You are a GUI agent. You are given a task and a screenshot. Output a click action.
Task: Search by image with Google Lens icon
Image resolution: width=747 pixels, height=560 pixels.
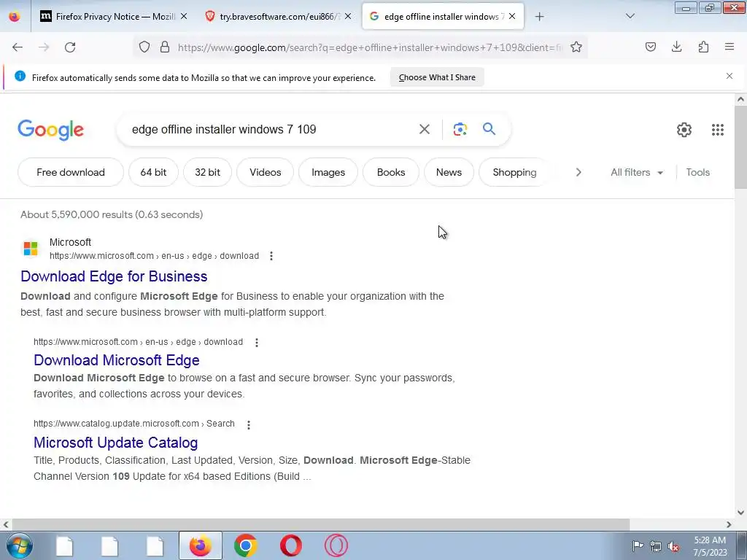tap(460, 129)
